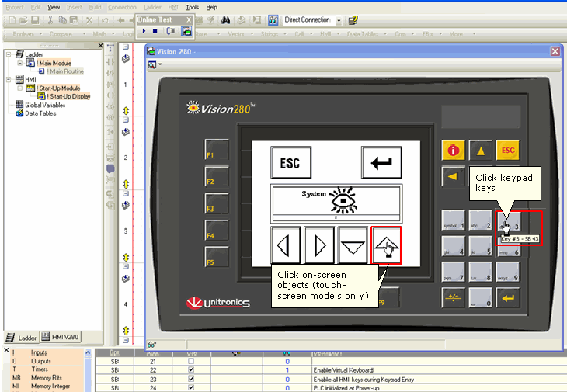Select Memory Bits in operand list
Screen dimensions: 567x392
click(47, 378)
